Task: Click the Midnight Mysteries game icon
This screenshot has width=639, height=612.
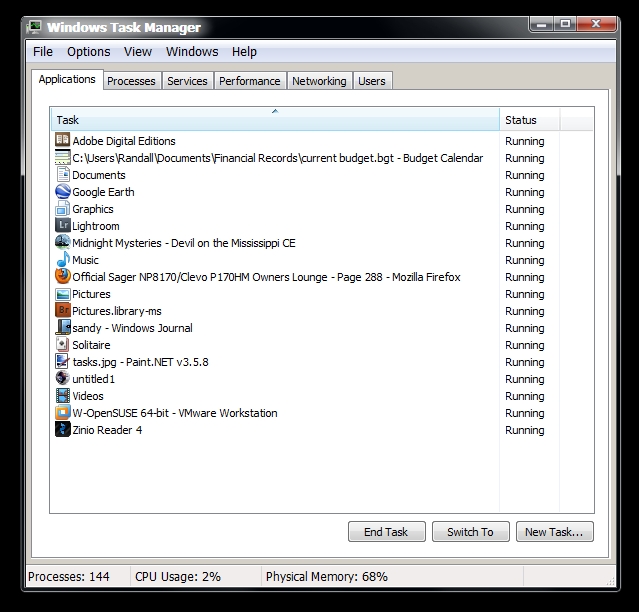Action: (x=62, y=242)
